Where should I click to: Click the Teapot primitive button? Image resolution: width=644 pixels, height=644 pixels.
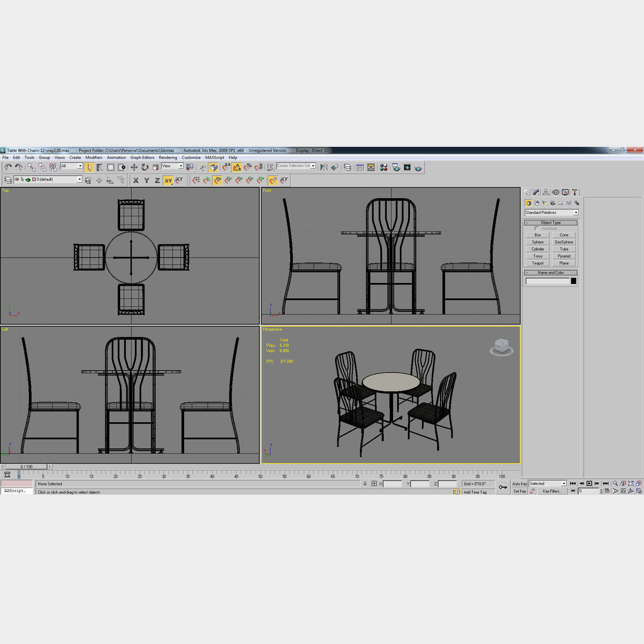[538, 263]
